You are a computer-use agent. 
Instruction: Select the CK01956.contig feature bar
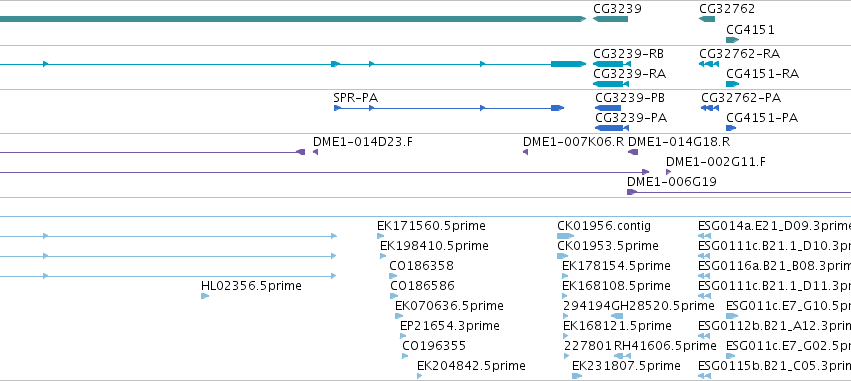pyautogui.click(x=566, y=236)
